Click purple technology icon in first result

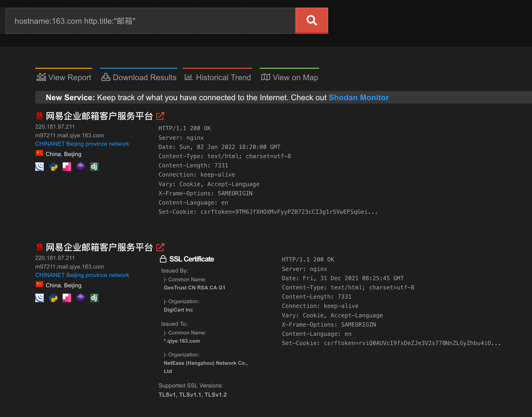click(81, 166)
